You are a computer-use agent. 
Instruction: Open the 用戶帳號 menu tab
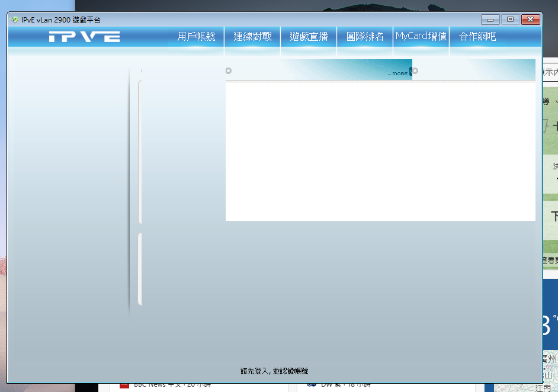196,37
